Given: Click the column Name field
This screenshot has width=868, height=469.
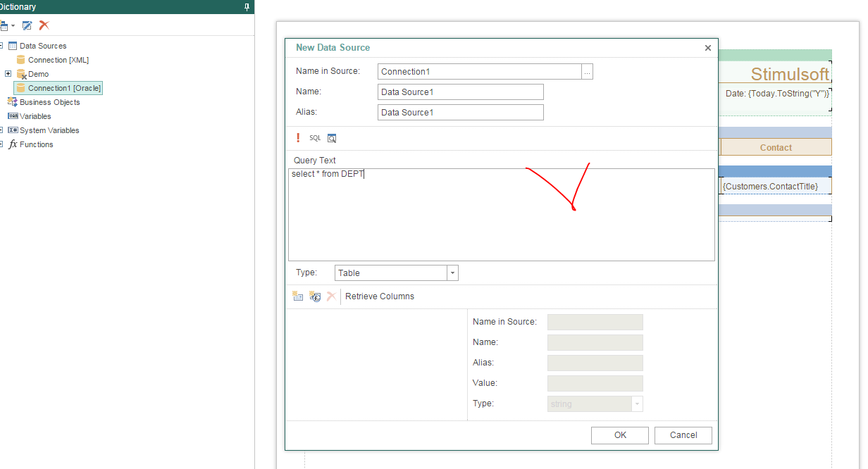Looking at the screenshot, I should click(x=595, y=342).
